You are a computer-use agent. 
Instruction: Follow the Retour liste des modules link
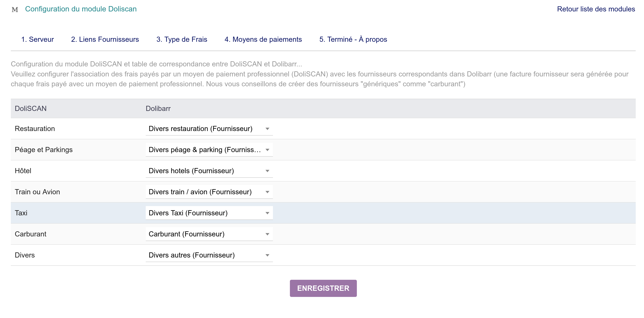[596, 9]
